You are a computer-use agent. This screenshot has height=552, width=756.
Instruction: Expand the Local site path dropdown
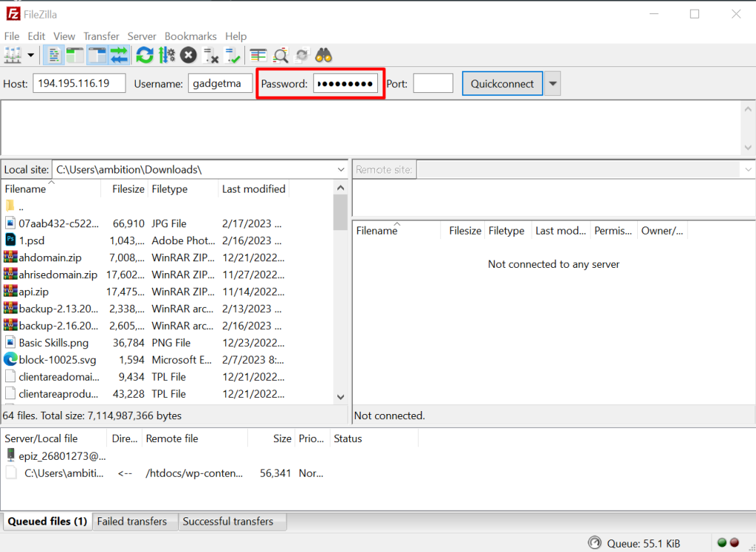[341, 170]
